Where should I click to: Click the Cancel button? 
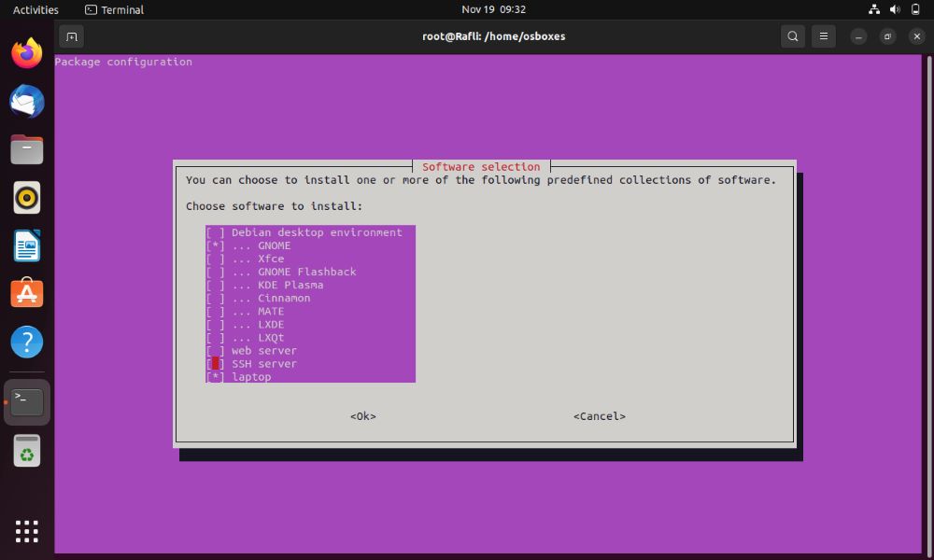(600, 416)
